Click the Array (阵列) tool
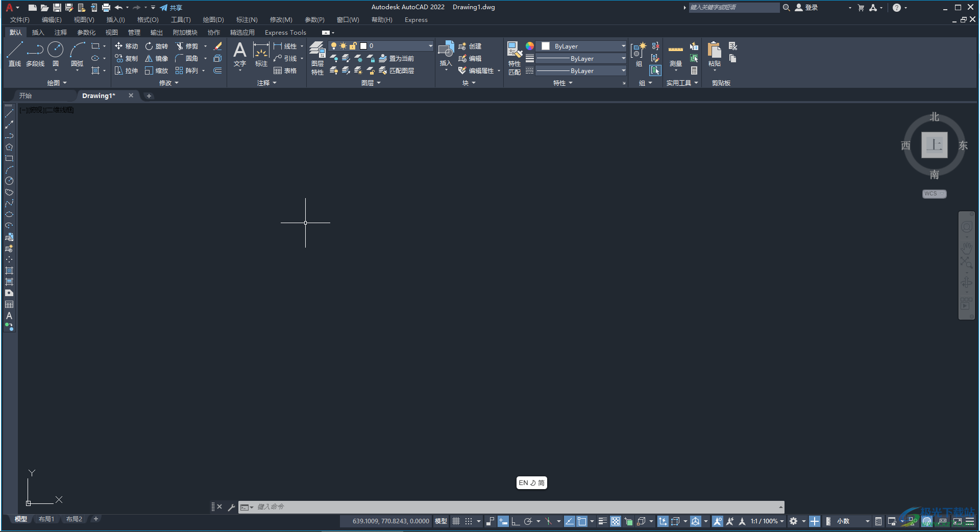Image resolution: width=980 pixels, height=532 pixels. [x=187, y=70]
